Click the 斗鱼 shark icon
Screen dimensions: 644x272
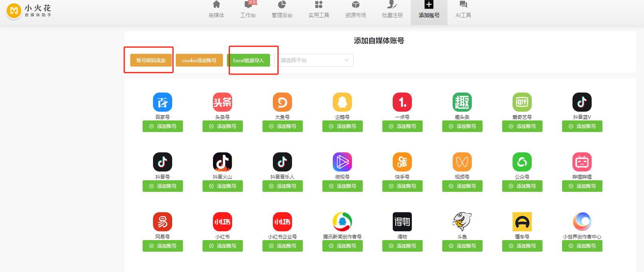point(462,222)
